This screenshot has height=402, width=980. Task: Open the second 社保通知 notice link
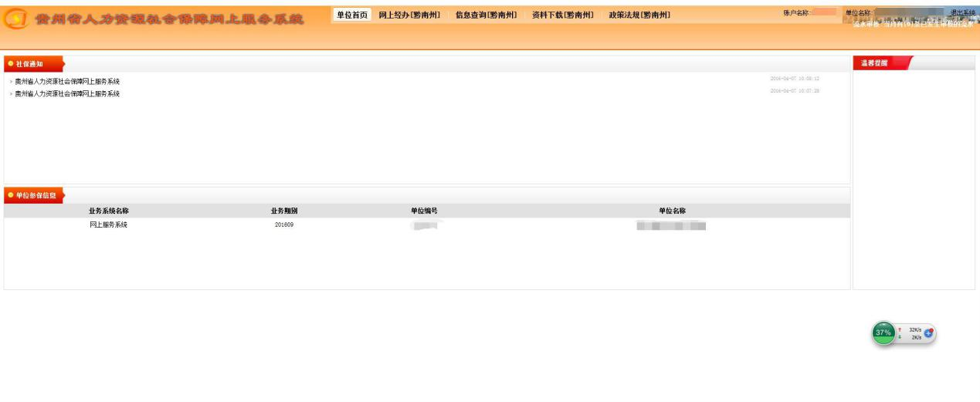[67, 94]
